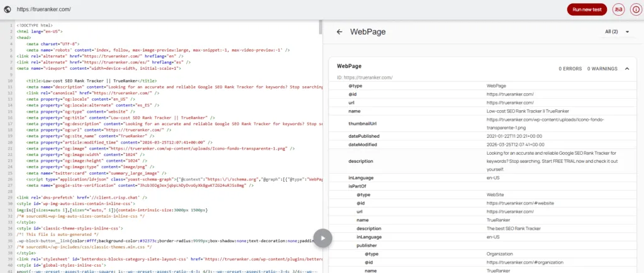
Task: Click the twitter:card meta line
Action: (96, 173)
